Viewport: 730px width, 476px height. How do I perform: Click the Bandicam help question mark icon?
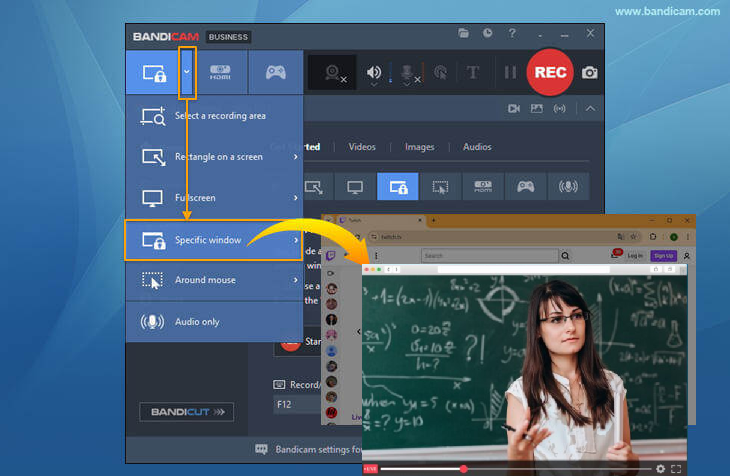511,34
